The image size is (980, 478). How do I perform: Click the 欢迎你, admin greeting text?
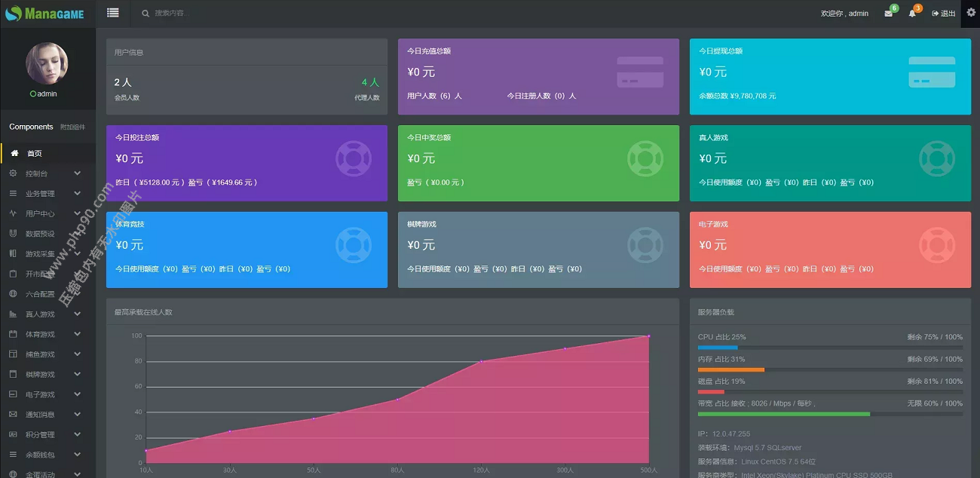pyautogui.click(x=844, y=14)
